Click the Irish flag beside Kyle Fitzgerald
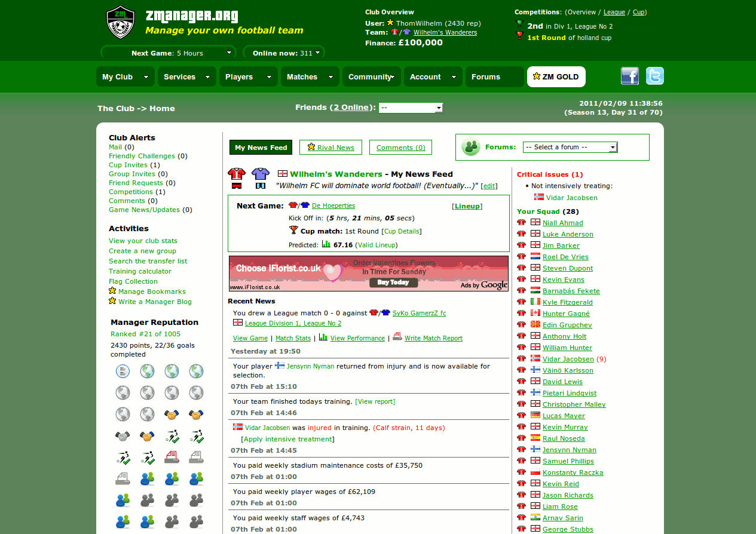 pyautogui.click(x=535, y=302)
